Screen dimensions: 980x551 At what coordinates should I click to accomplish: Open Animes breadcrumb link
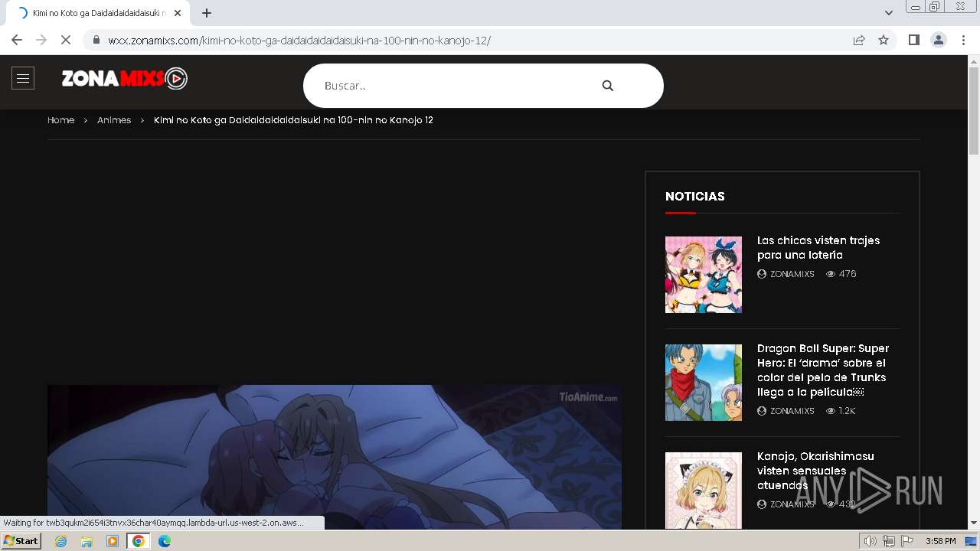pyautogui.click(x=114, y=120)
